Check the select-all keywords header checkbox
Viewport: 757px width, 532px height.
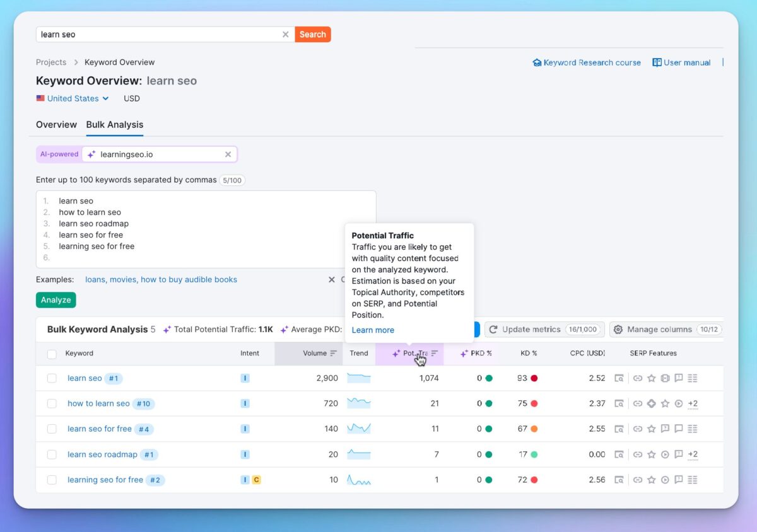pos(52,354)
